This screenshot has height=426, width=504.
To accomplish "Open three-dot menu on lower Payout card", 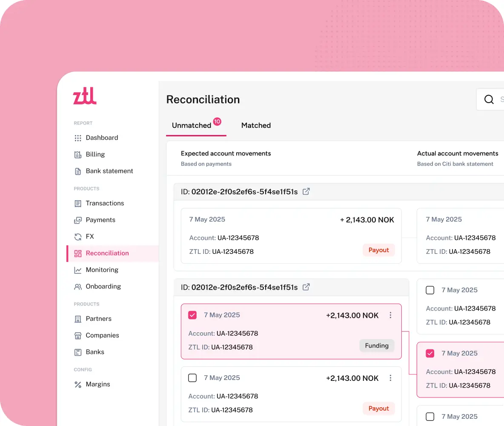I will [390, 378].
